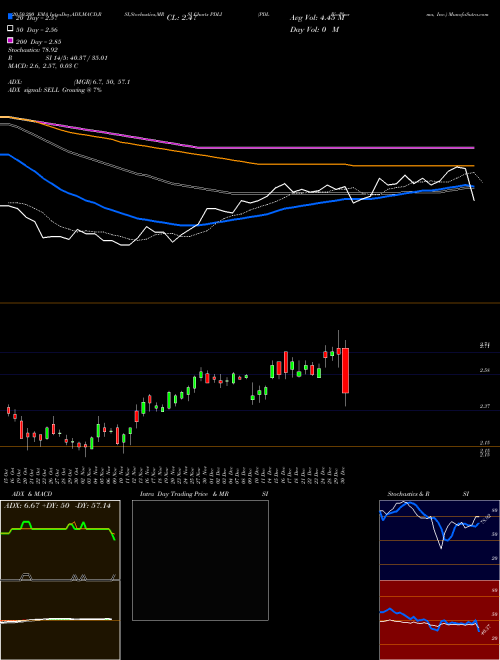This screenshot has height=660, width=500.
Task: Click the 'SI 14/3: 40.87 / 35.01' reading
Action: pyautogui.click(x=77, y=58)
